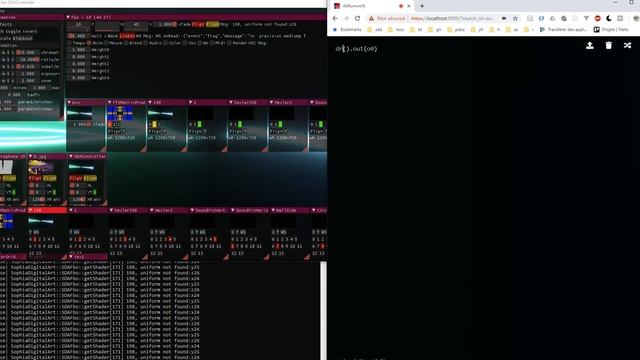This screenshot has width=640, height=360.
Task: Open a new Chrome tab with the plus icon
Action: (x=422, y=6)
